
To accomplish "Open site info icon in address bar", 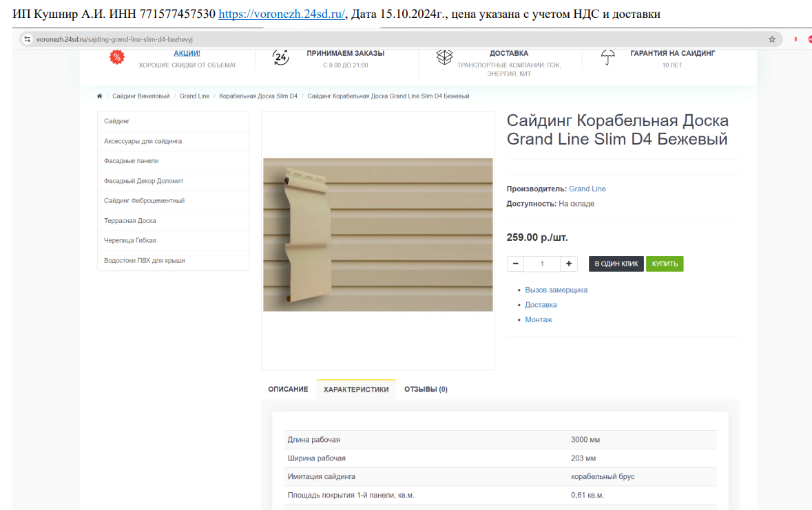I will pos(28,39).
